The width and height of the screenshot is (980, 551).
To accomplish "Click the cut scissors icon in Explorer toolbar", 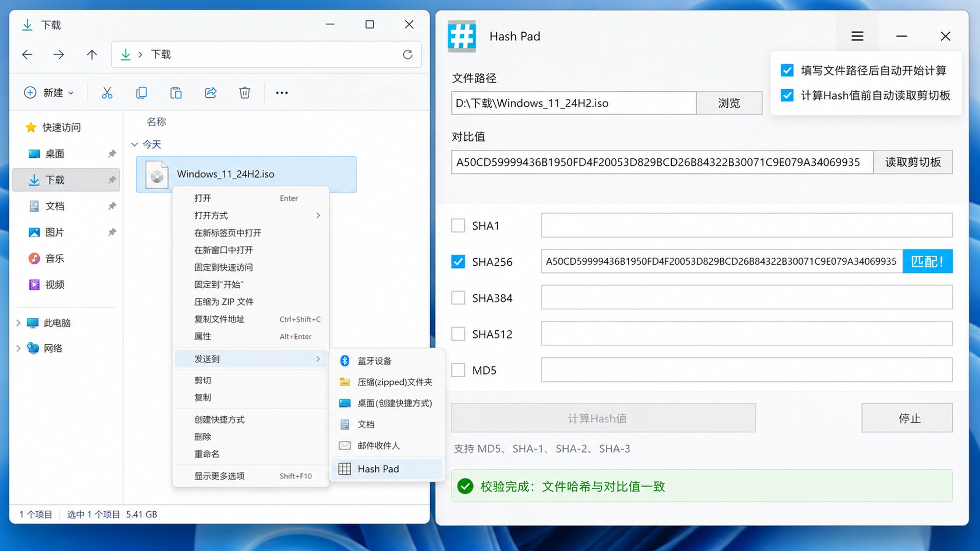I will 107,93.
